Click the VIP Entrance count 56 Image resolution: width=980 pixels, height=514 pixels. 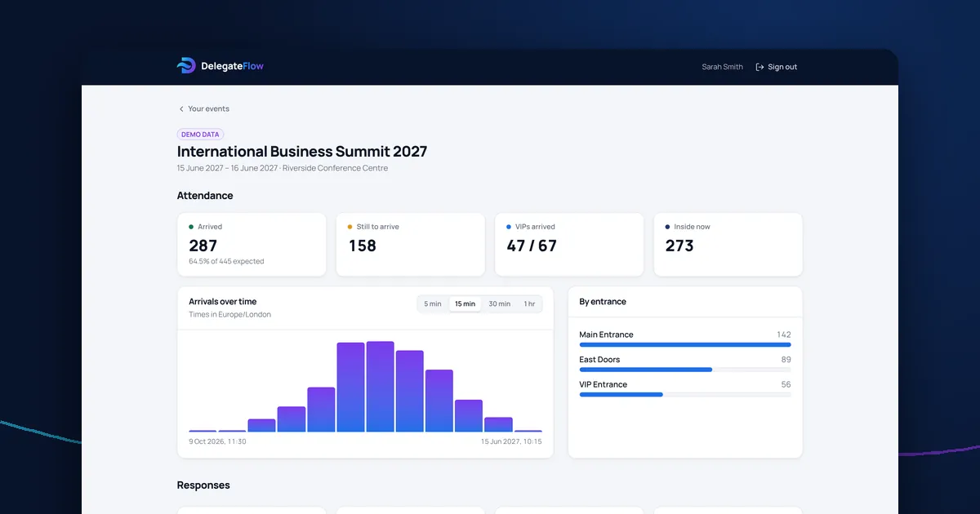786,384
